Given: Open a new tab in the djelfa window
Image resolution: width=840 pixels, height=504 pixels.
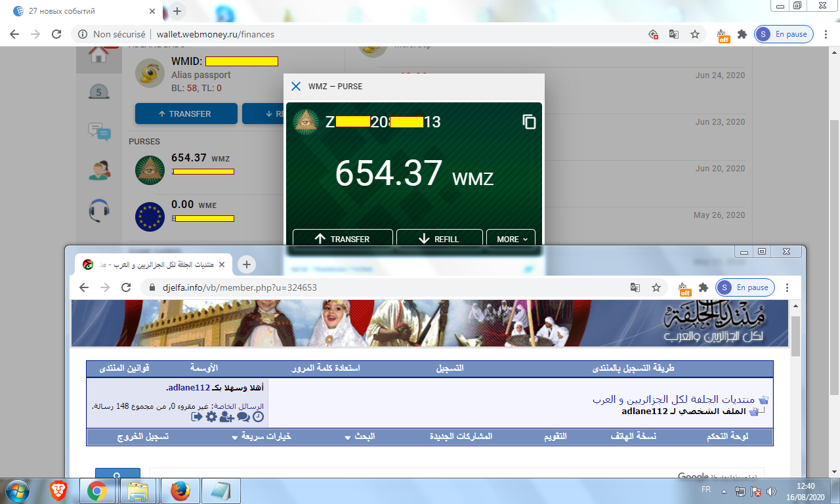Looking at the screenshot, I should click(247, 264).
